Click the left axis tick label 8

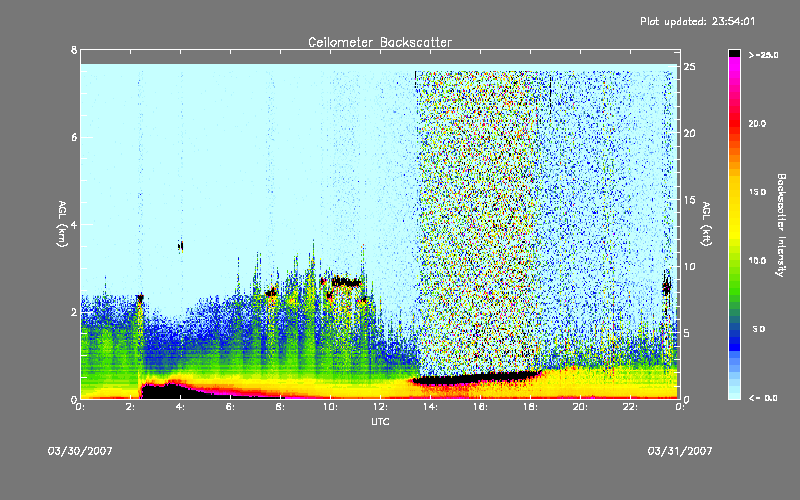point(74,50)
